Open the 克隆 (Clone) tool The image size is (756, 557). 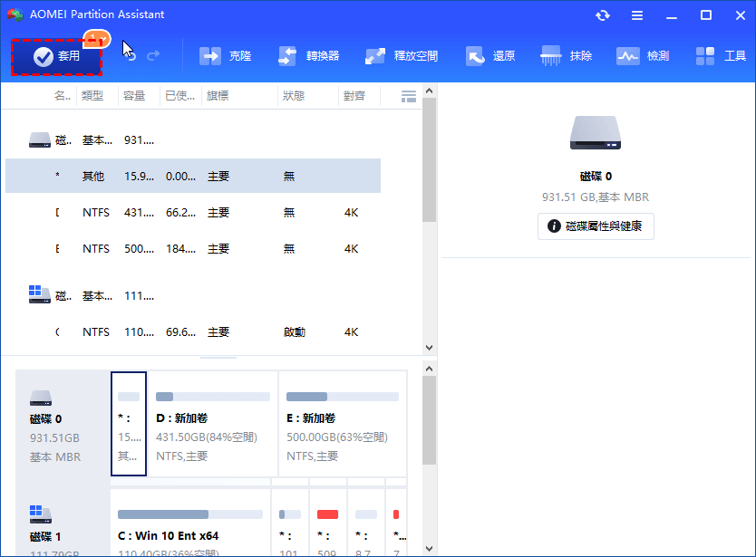click(226, 56)
